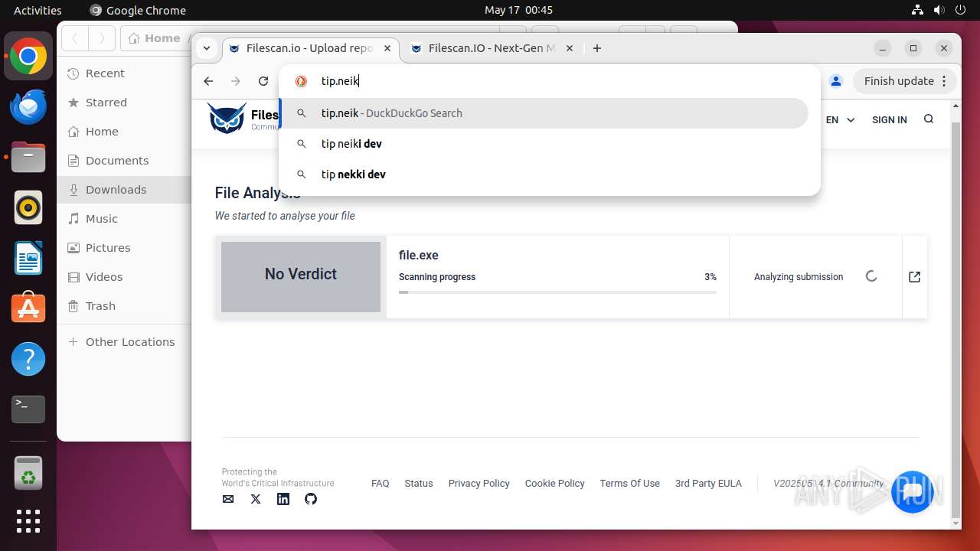Open the Help app in the dock
This screenshot has height=551, width=980.
point(28,359)
